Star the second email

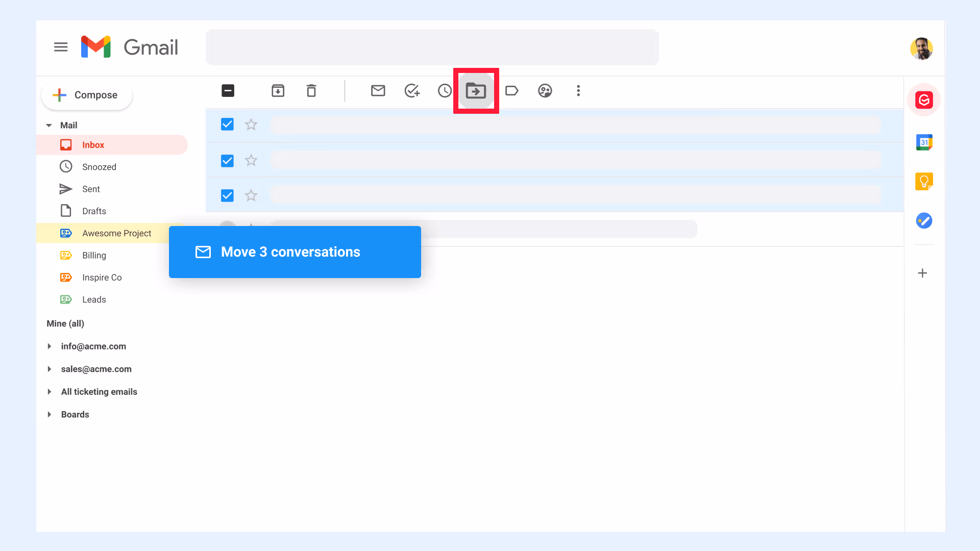251,161
